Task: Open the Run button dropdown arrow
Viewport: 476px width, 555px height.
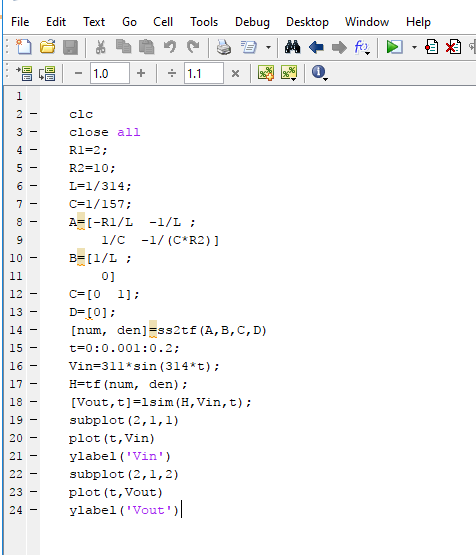Action: [x=414, y=47]
